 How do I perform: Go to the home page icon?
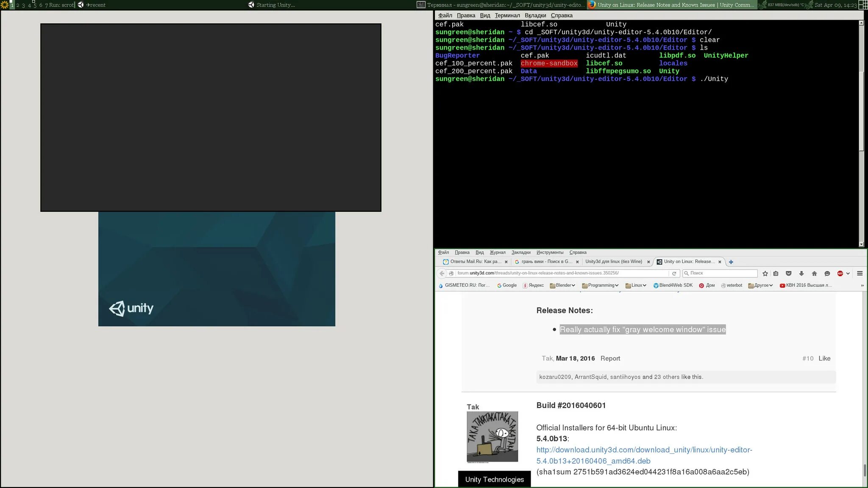(x=814, y=274)
